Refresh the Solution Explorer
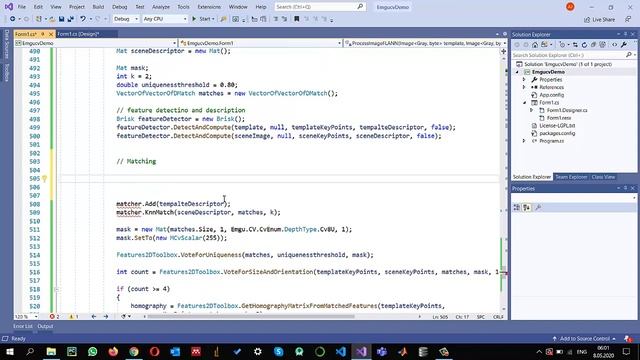640x360 pixels. coord(584,45)
